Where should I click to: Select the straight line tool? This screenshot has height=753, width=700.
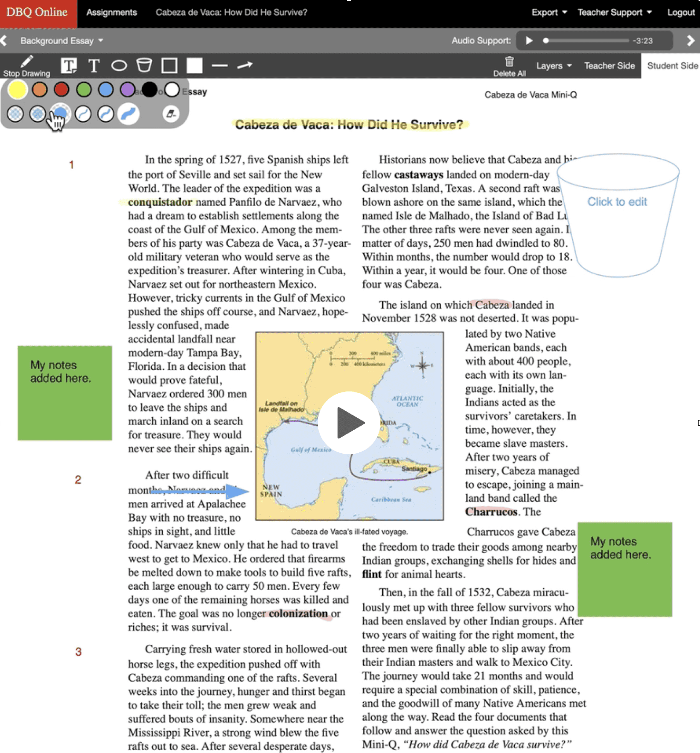coord(220,66)
